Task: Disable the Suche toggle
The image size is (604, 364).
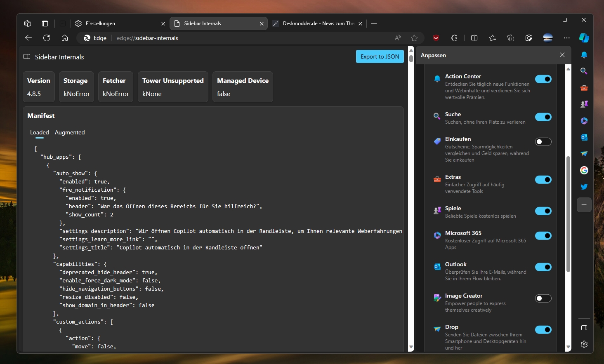Action: click(x=543, y=117)
